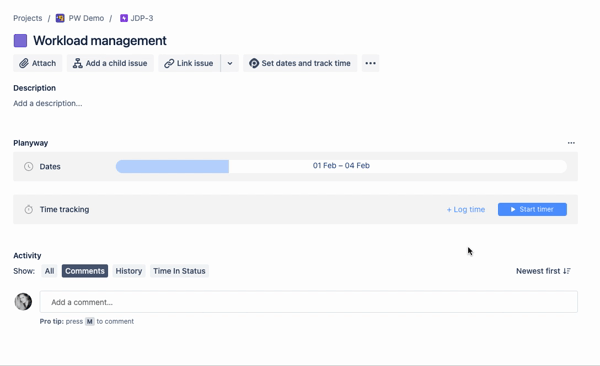The width and height of the screenshot is (600, 366).
Task: Open the PW Demo breadcrumb link
Action: (86, 18)
